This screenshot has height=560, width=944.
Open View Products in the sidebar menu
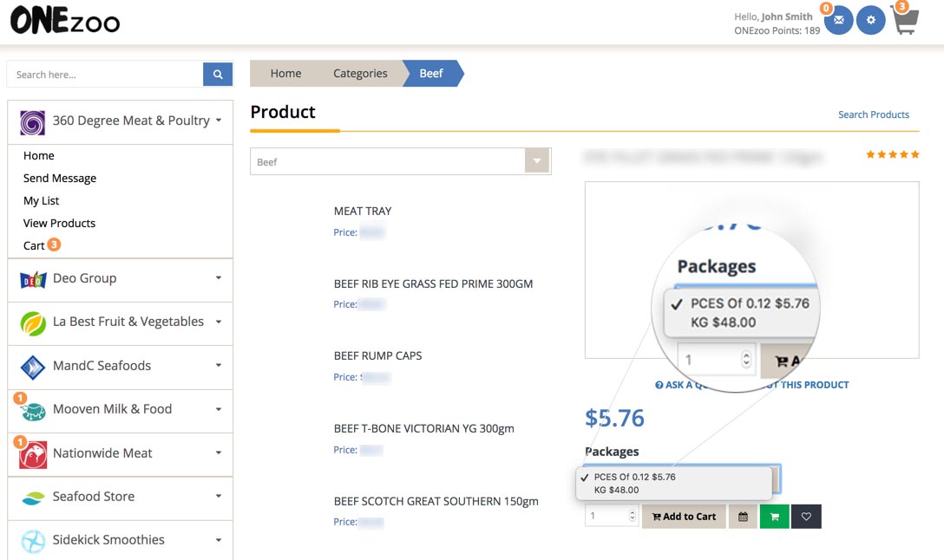tap(59, 223)
